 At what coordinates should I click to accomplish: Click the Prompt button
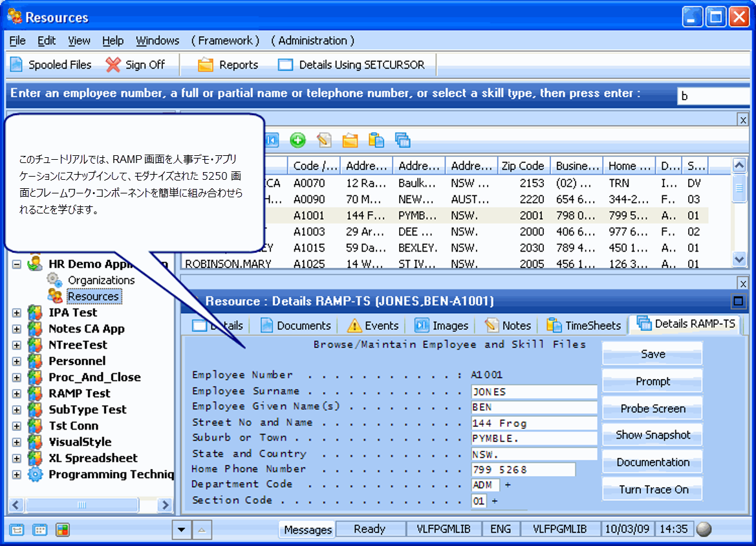click(x=653, y=381)
